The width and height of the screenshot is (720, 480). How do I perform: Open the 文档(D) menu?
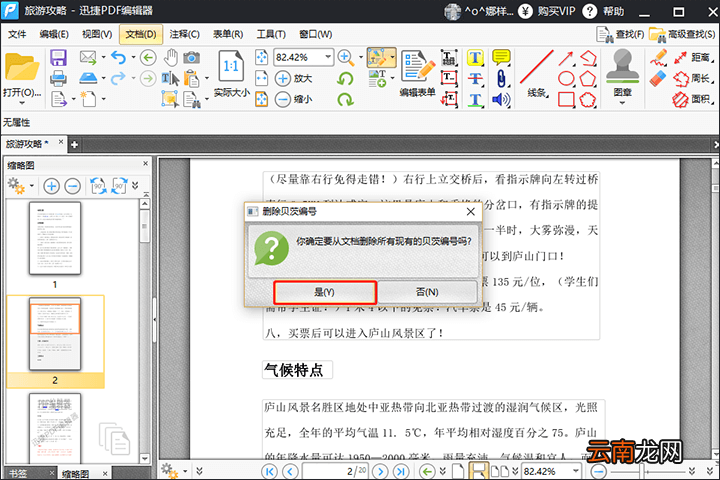141,34
